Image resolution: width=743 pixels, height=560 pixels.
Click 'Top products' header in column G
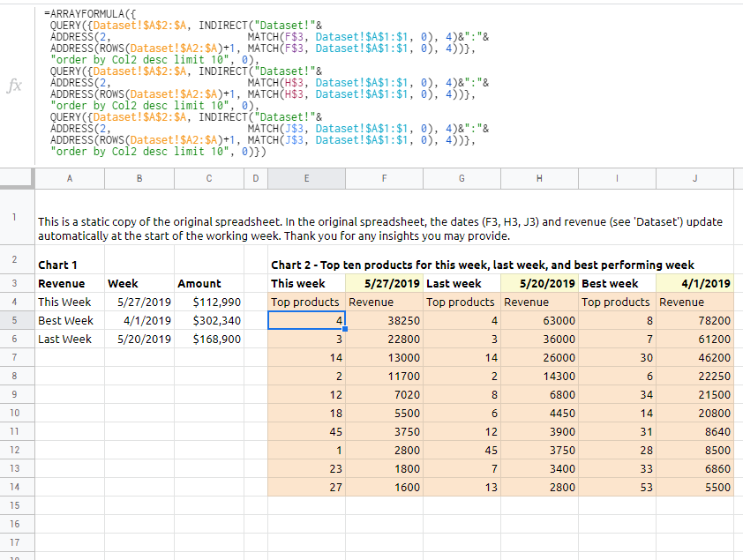(x=462, y=302)
